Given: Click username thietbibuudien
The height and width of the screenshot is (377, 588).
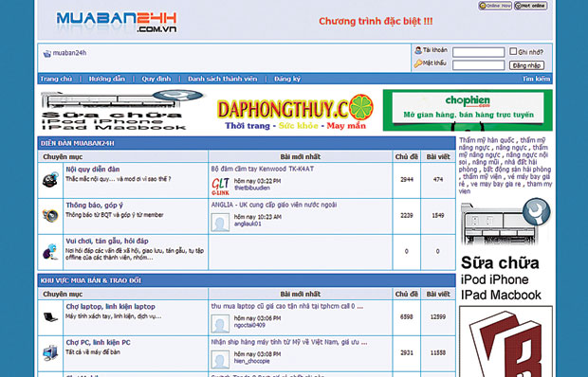Looking at the screenshot, I should coord(251,188).
